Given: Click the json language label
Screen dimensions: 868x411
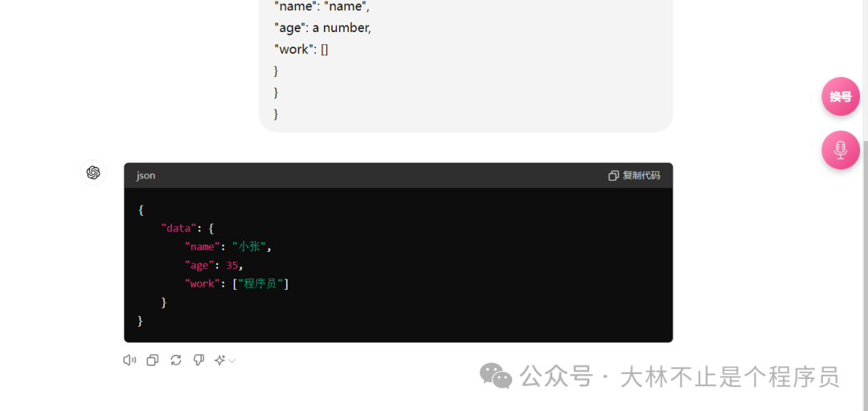Looking at the screenshot, I should pyautogui.click(x=146, y=175).
